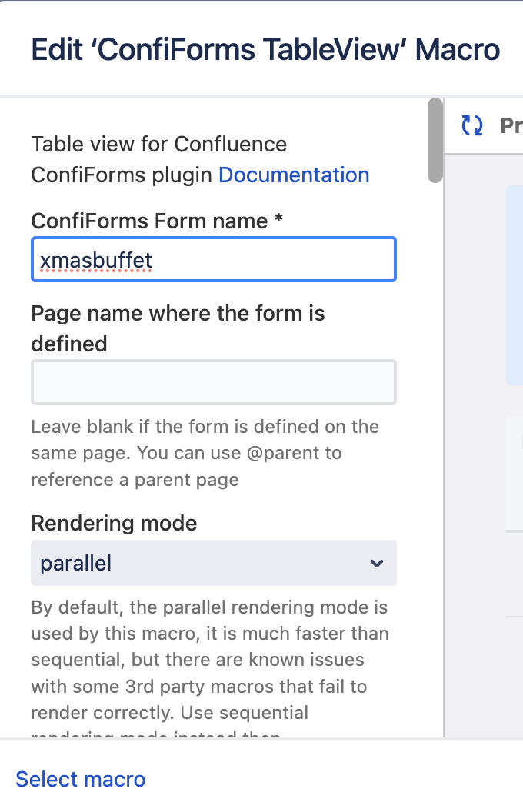Click the empty page name input box
This screenshot has width=523, height=812.
tap(213, 382)
